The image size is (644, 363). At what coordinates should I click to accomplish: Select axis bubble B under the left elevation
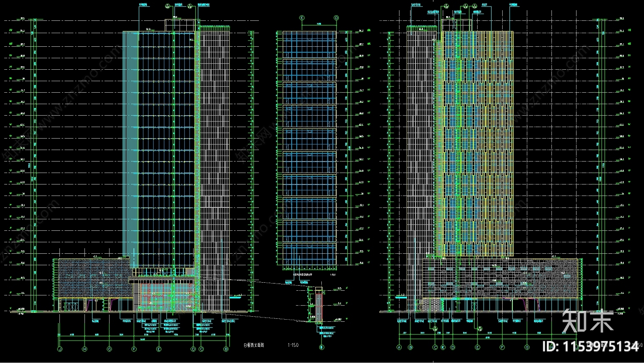pyautogui.click(x=226, y=349)
